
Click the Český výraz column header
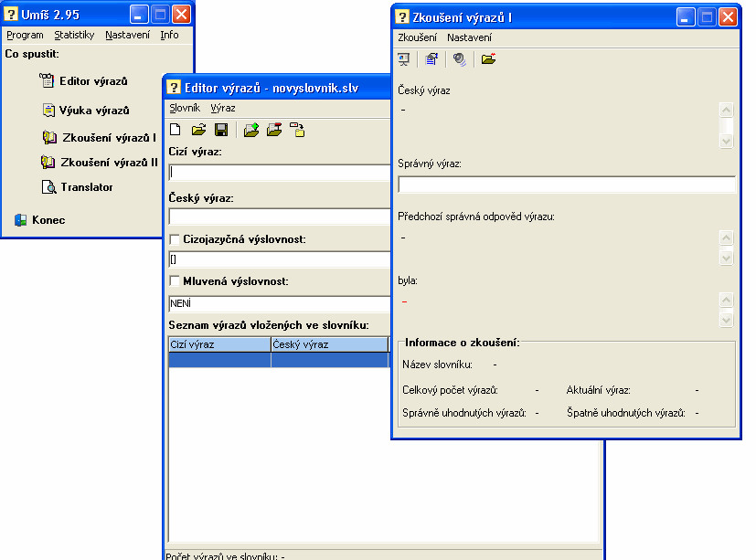tap(330, 344)
